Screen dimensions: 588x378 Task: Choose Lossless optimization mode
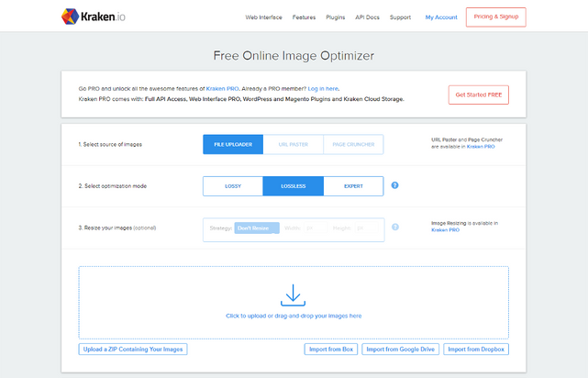tap(294, 186)
